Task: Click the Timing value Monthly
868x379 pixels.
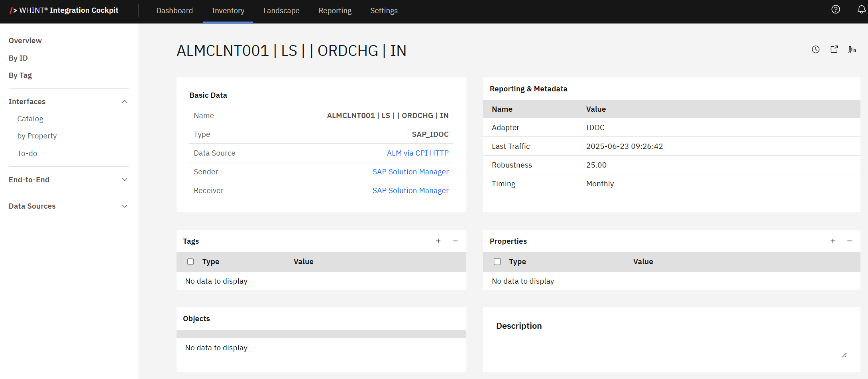Action: coord(600,184)
